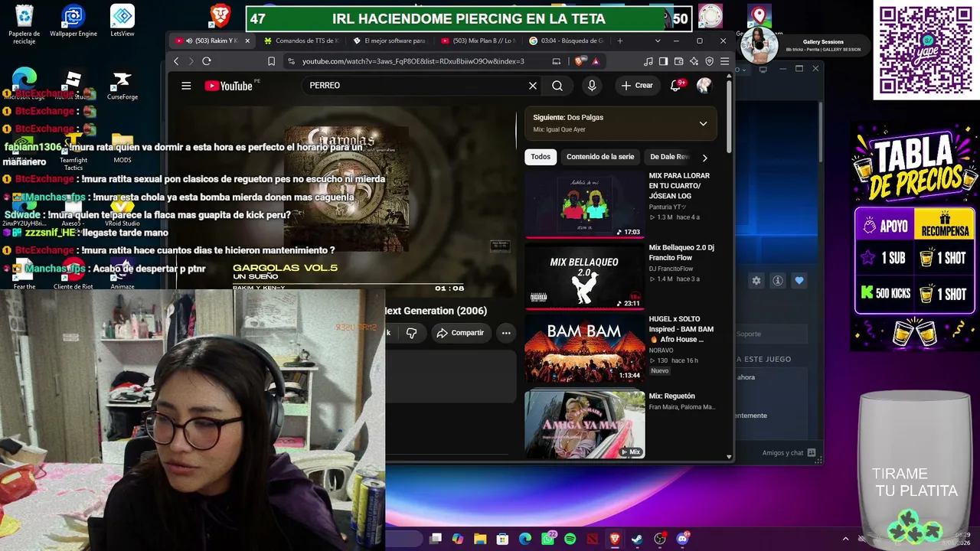Favorite the game with Steam heart icon
Image resolution: width=980 pixels, height=551 pixels.
tap(799, 281)
